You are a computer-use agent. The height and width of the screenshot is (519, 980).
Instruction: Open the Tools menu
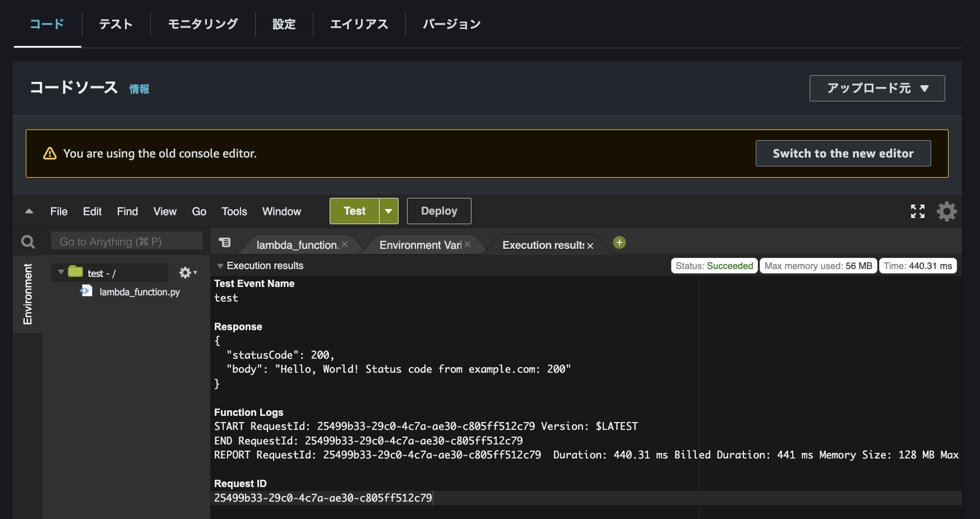click(x=234, y=211)
